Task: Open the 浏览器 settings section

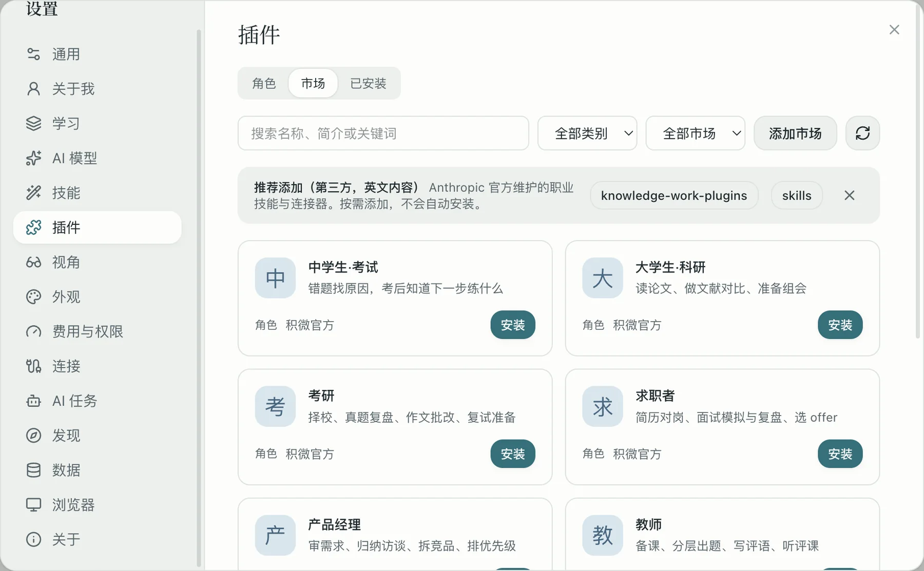Action: coord(98,505)
